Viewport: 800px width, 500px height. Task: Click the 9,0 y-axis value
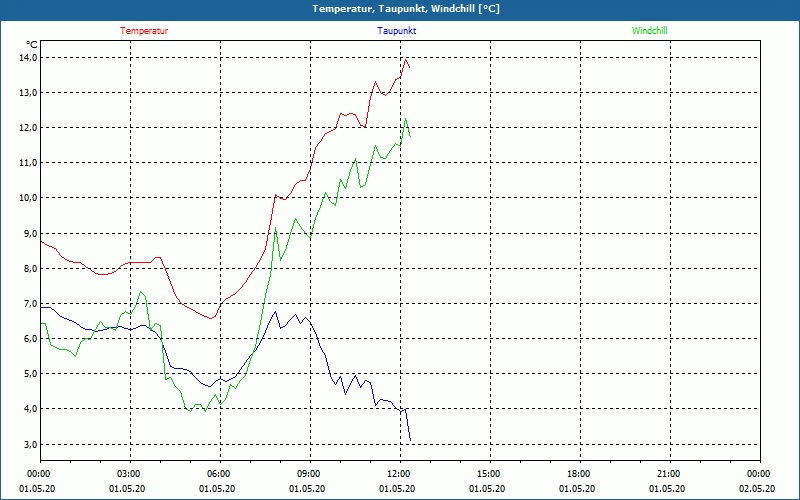point(31,233)
